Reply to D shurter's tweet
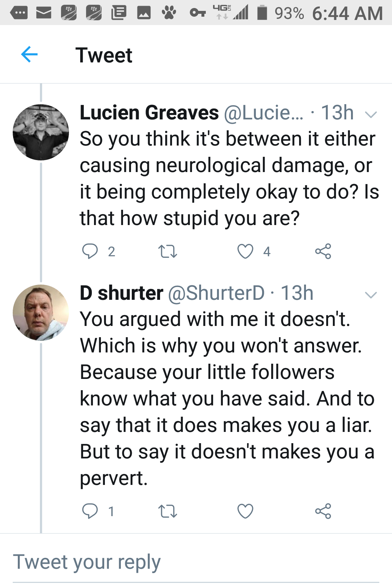Viewport: 392px width, 588px height. (x=90, y=511)
